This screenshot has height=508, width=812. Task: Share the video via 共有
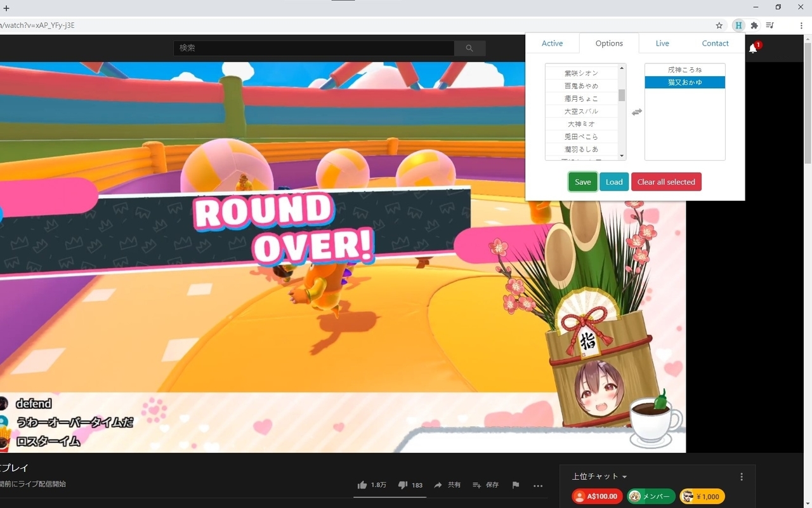click(x=447, y=485)
